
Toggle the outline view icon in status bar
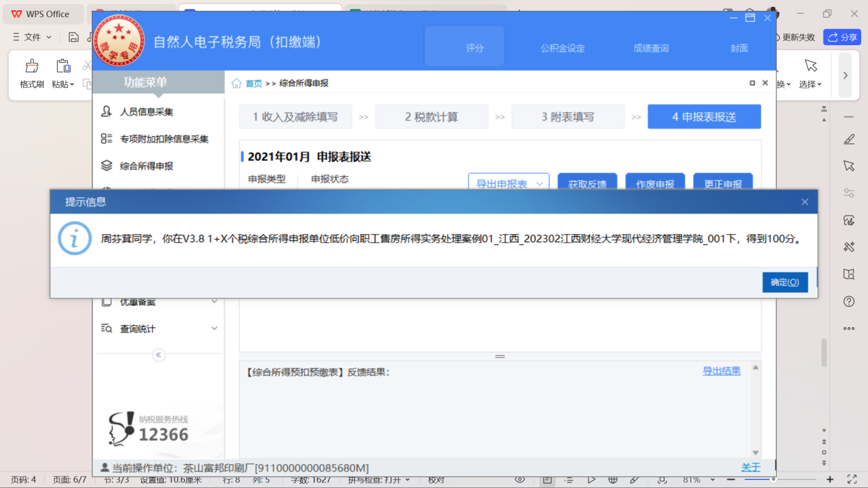click(x=569, y=480)
